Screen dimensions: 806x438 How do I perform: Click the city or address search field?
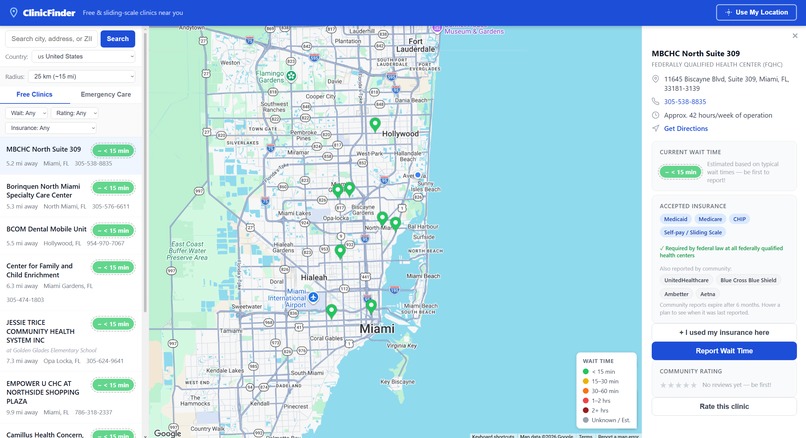pyautogui.click(x=51, y=39)
